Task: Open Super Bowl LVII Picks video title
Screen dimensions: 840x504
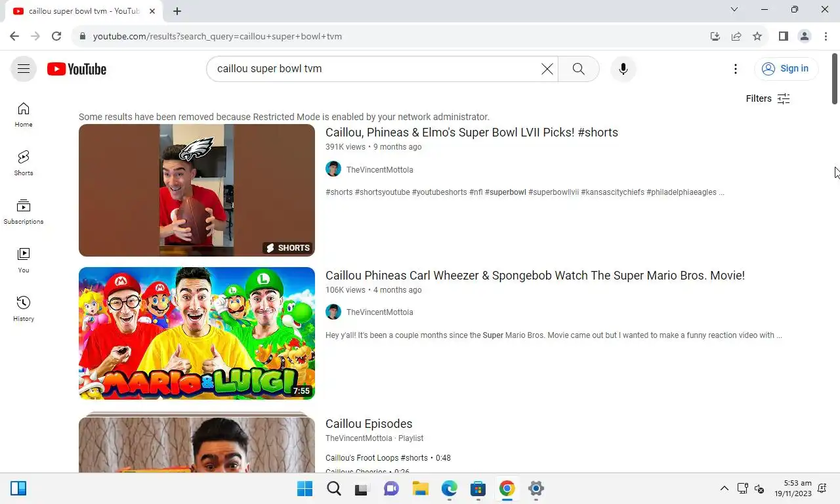Action: (472, 133)
